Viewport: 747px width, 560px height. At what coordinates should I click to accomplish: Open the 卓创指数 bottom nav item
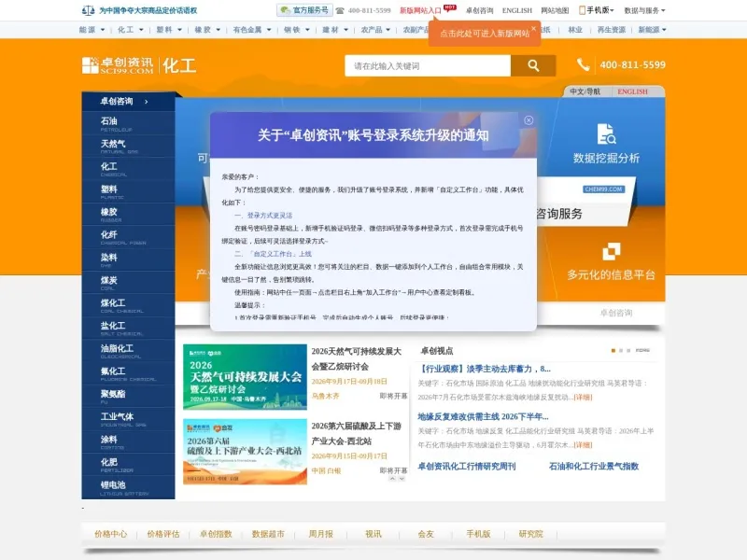click(216, 534)
